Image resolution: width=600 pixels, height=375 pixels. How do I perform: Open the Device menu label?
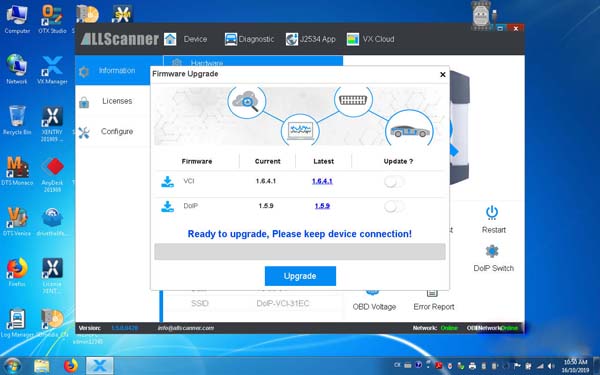[x=195, y=39]
